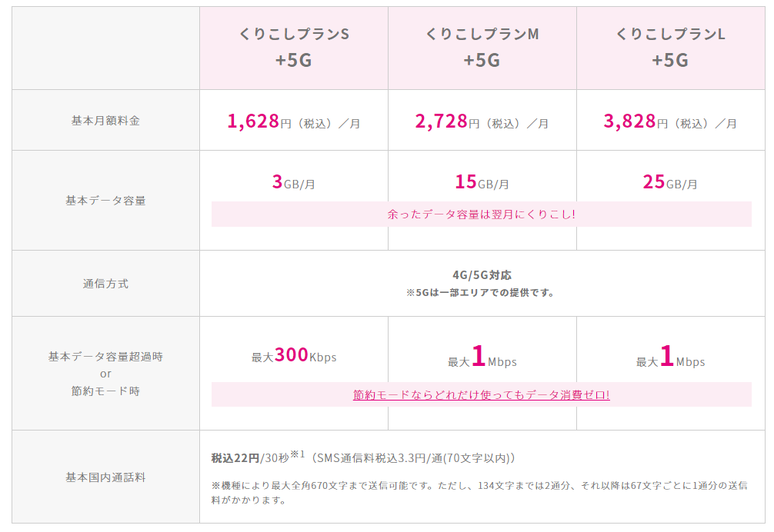
Task: Click the 3,828円 monthly price
Action: pyautogui.click(x=670, y=121)
